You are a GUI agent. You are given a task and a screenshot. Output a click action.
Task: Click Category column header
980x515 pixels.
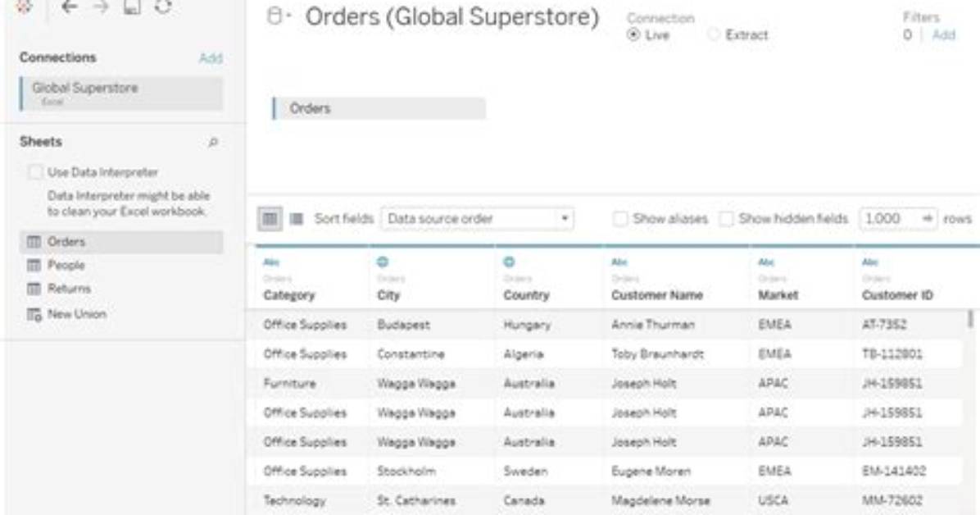[288, 295]
